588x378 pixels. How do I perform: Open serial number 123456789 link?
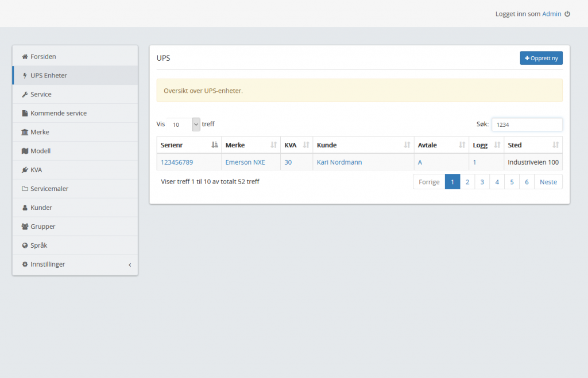coord(177,162)
